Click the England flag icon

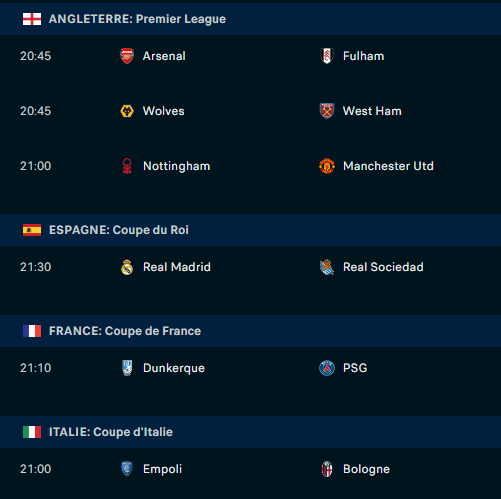(32, 19)
